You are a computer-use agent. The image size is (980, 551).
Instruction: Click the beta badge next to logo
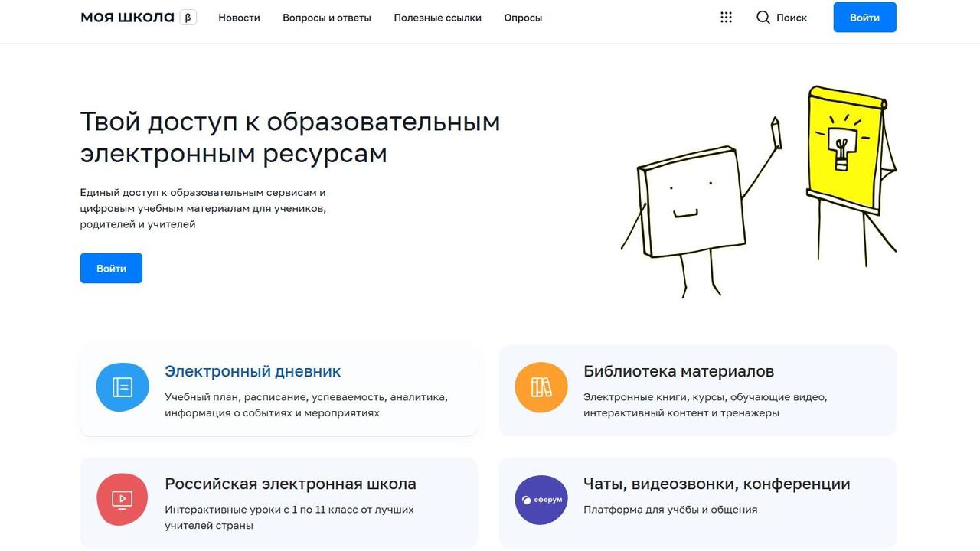pos(188,17)
